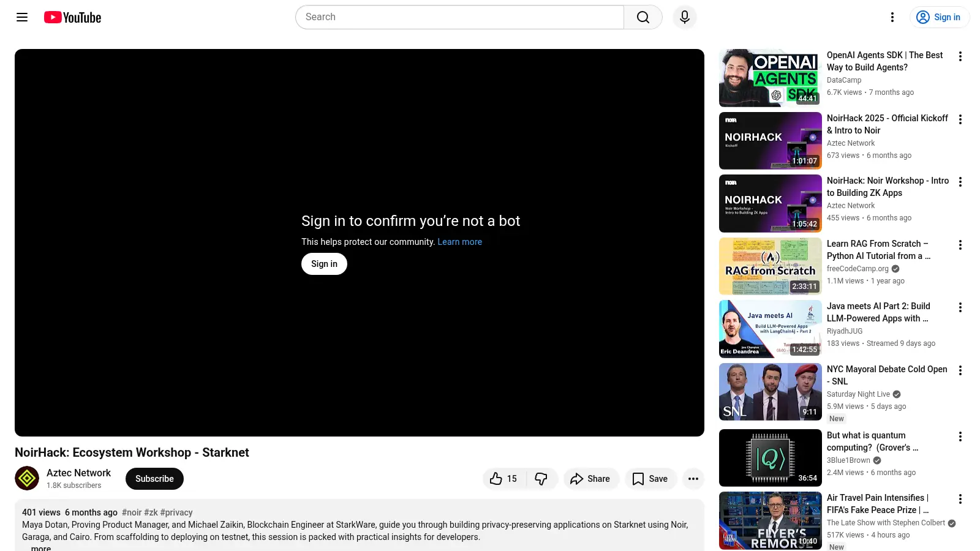Image resolution: width=980 pixels, height=551 pixels.
Task: Open options for NoirHack 2025 Kickoff video
Action: [960, 119]
